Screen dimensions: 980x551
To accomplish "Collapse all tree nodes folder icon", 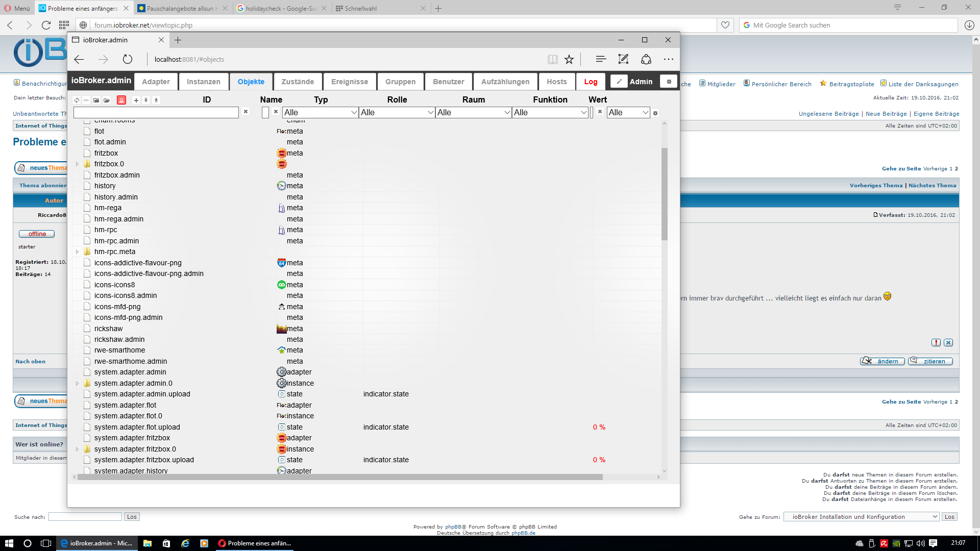I will [96, 101].
